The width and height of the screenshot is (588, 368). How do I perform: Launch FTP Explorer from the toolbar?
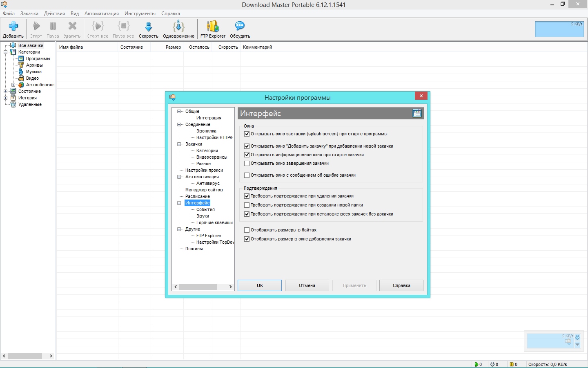pos(213,26)
